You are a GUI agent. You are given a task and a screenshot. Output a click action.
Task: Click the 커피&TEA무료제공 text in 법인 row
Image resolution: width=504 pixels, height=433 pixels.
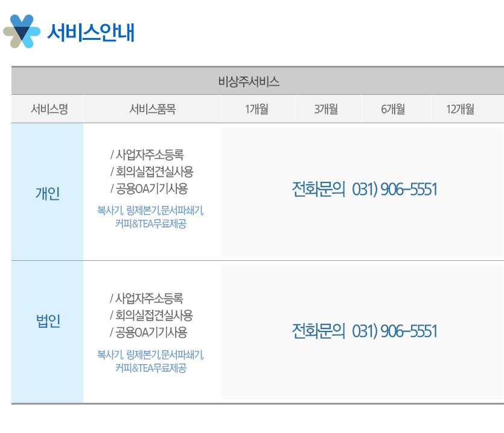coord(150,368)
